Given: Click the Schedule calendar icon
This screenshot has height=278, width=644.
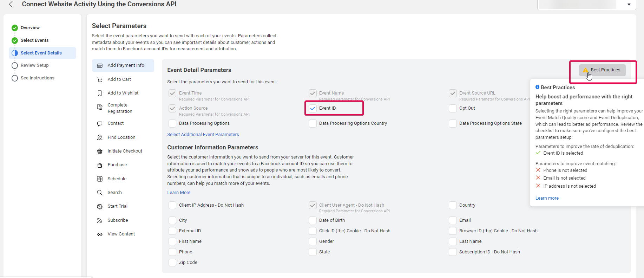Looking at the screenshot, I should click(100, 179).
